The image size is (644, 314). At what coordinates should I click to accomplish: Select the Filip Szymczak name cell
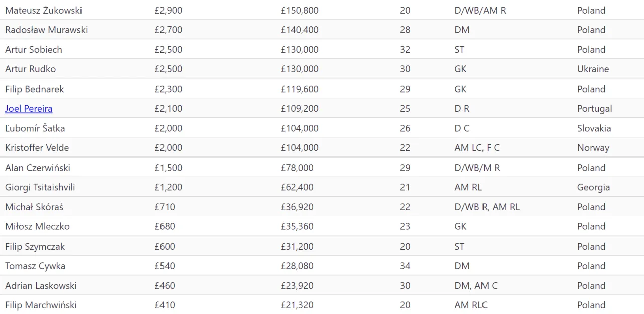pos(35,246)
